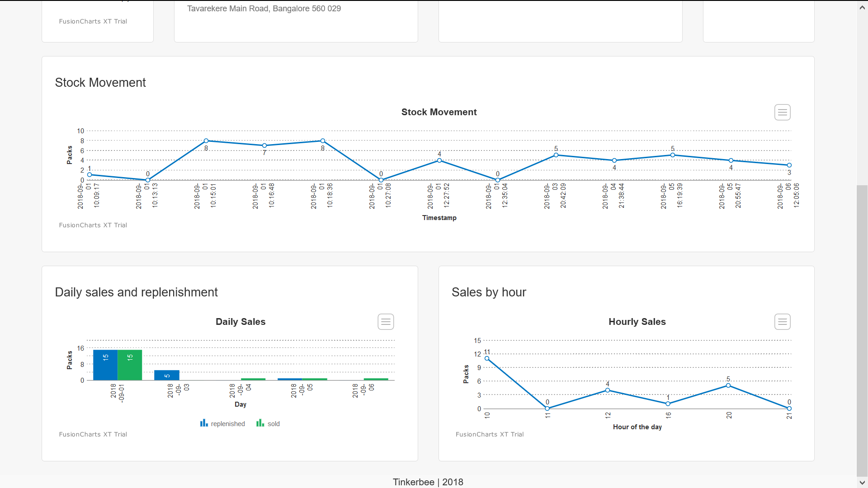Select the data point labeled 8 on Stock Movement
868x488 pixels.
pos(207,141)
